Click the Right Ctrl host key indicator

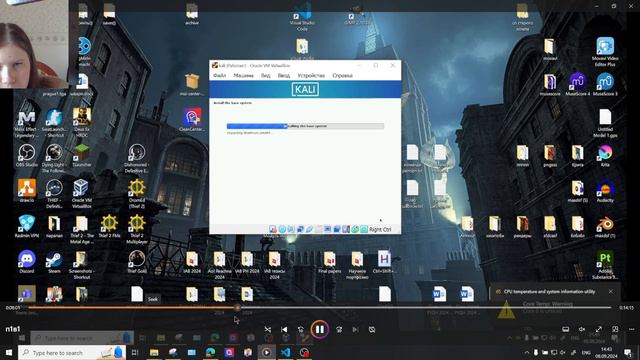tap(380, 229)
